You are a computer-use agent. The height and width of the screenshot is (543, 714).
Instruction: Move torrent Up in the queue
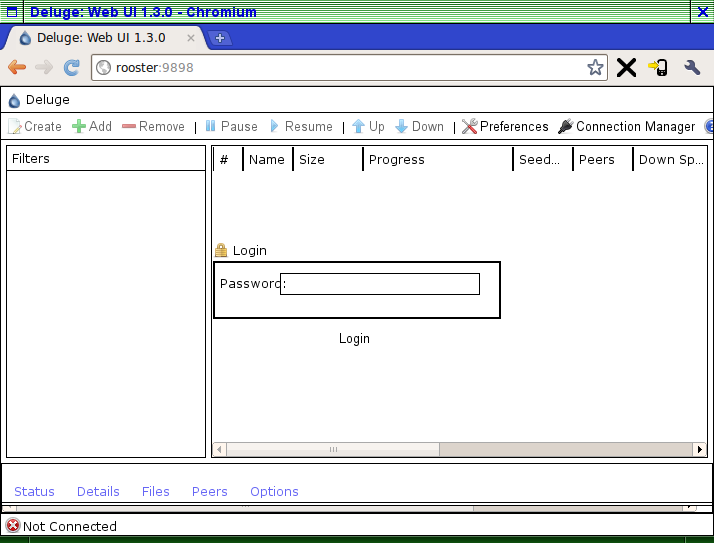[x=368, y=126]
